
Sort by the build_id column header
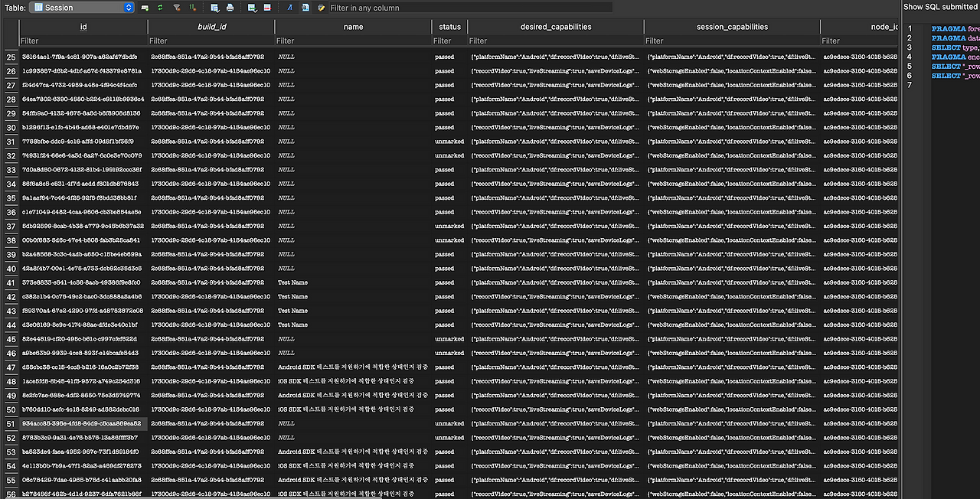tap(211, 27)
